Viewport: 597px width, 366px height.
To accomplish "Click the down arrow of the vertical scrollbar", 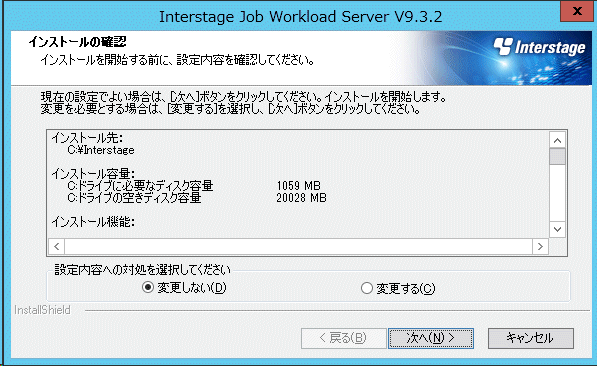I will click(x=557, y=229).
